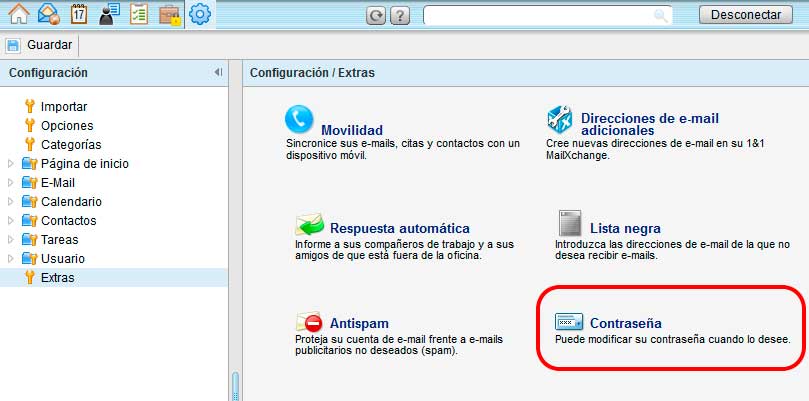
Task: Click the folder icon beside Calendario
Action: coord(29,202)
